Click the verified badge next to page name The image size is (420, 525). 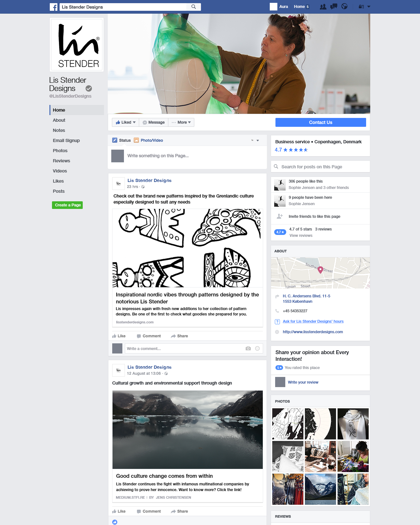[89, 88]
